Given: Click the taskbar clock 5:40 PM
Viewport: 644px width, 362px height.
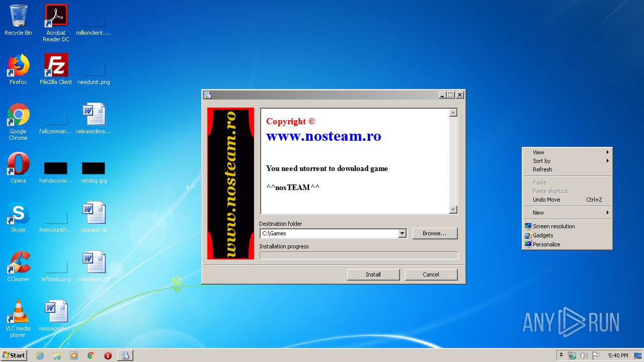Looking at the screenshot, I should [618, 355].
